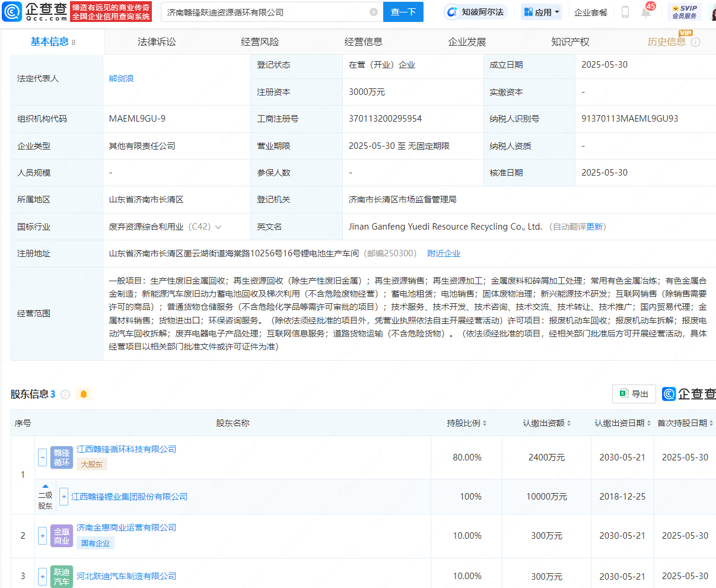Export shareholder list via 导出 button
This screenshot has height=588, width=716.
[x=634, y=394]
